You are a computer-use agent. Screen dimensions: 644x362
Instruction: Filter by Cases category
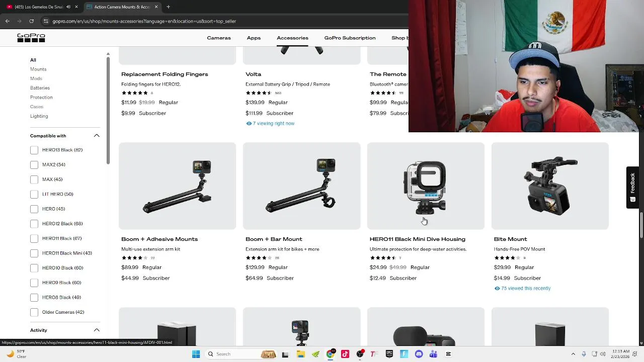point(37,107)
